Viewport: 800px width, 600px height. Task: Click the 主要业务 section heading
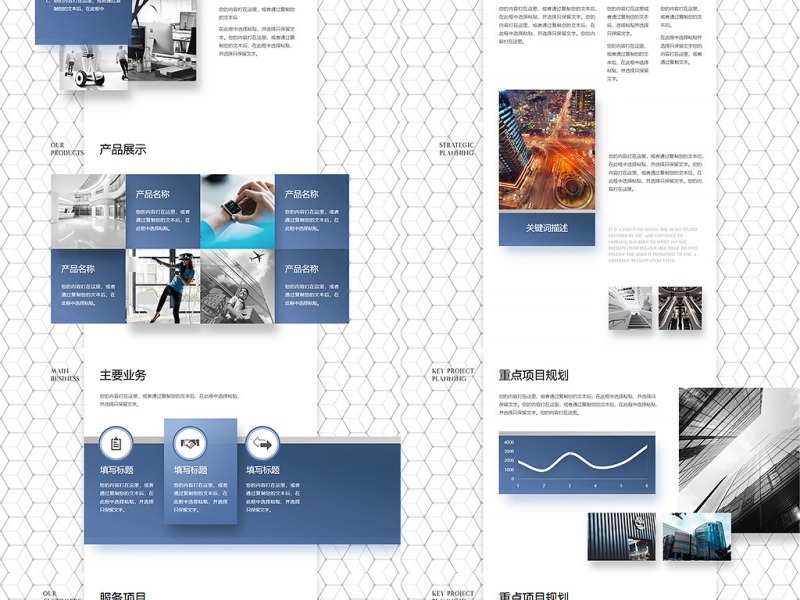pos(123,375)
